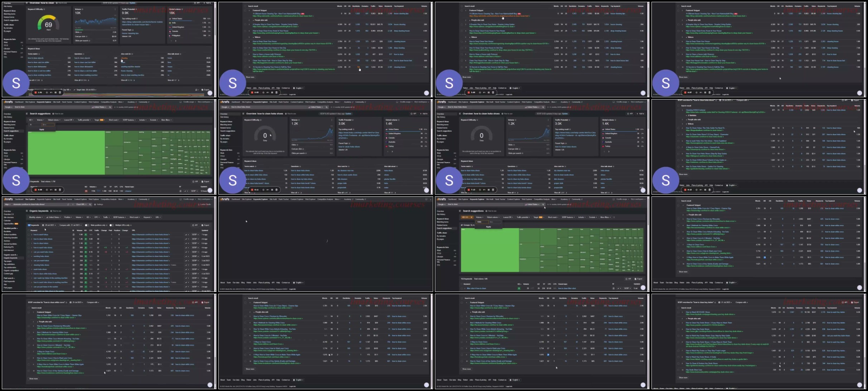
Task: Open Settings gear in Site Explorer bar
Action: coord(95,205)
